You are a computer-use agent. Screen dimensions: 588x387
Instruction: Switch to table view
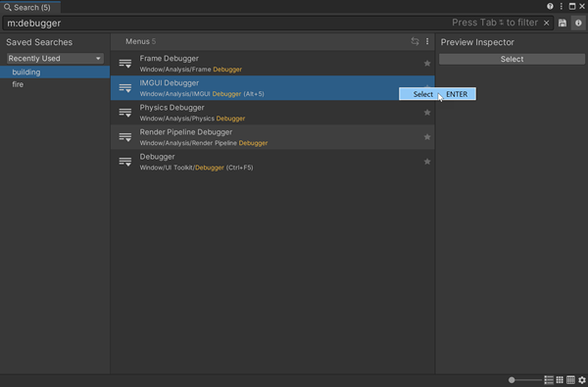point(570,380)
